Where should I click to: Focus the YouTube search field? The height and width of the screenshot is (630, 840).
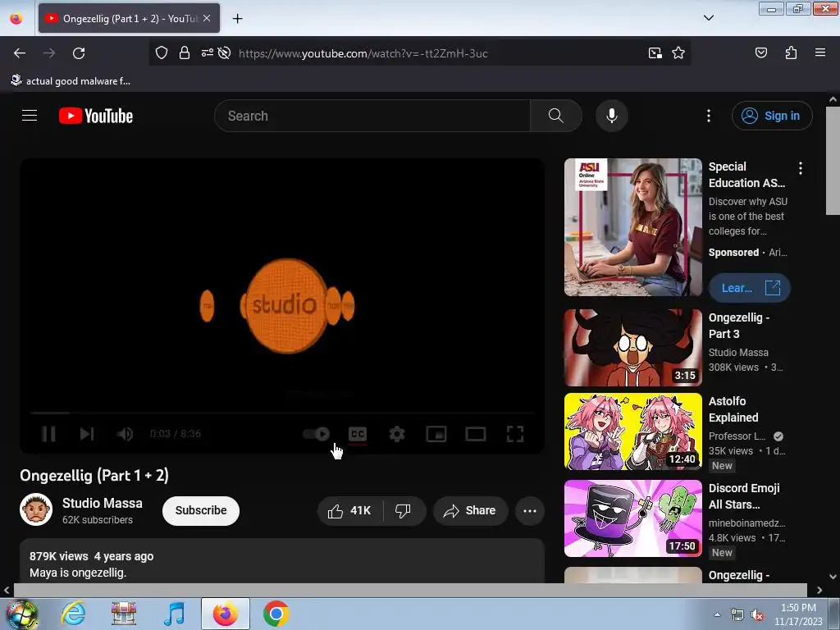372,116
